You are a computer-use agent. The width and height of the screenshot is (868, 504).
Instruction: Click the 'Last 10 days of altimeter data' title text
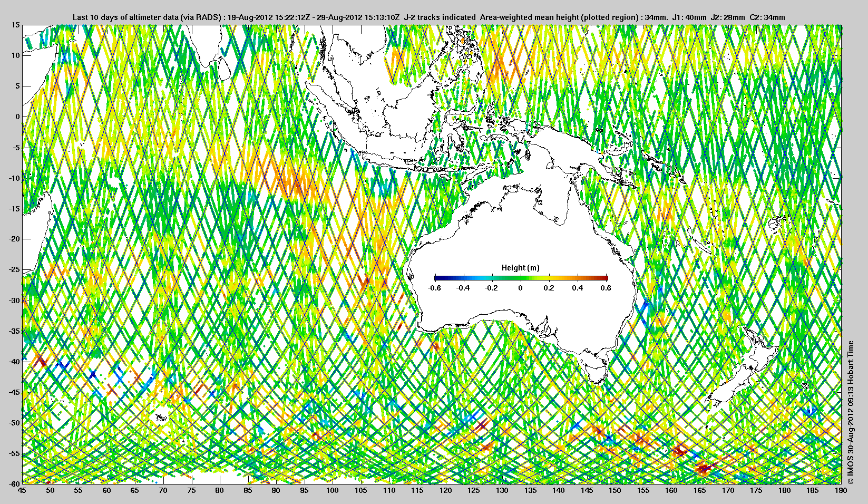point(125,17)
